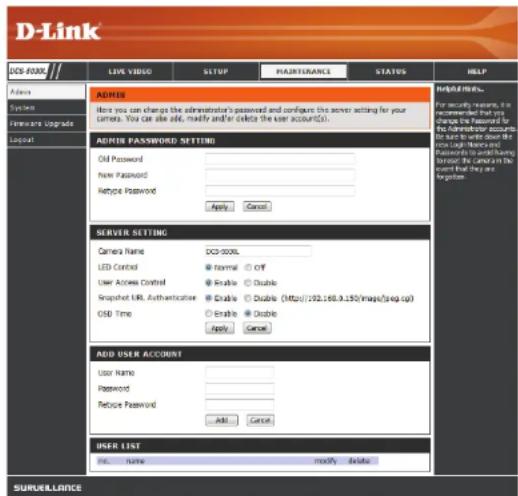Focus the New Password field under Admin Password Setting
Screen dimensions: 518x496
click(x=280, y=175)
